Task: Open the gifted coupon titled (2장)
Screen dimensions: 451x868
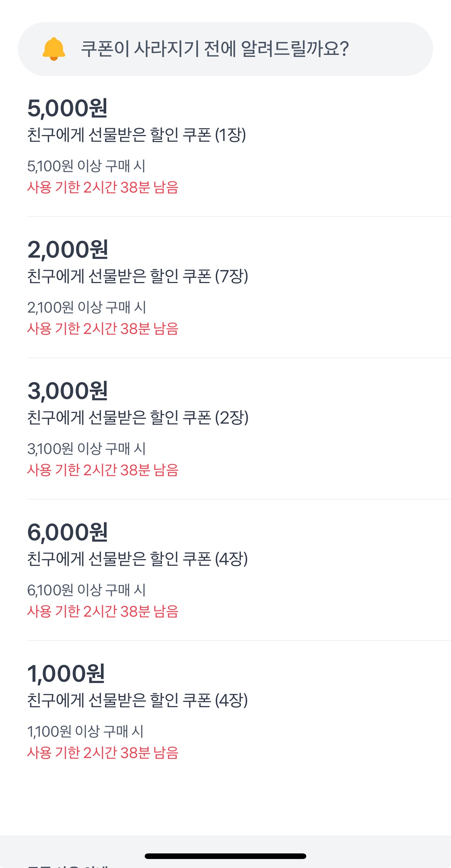Action: click(x=138, y=418)
